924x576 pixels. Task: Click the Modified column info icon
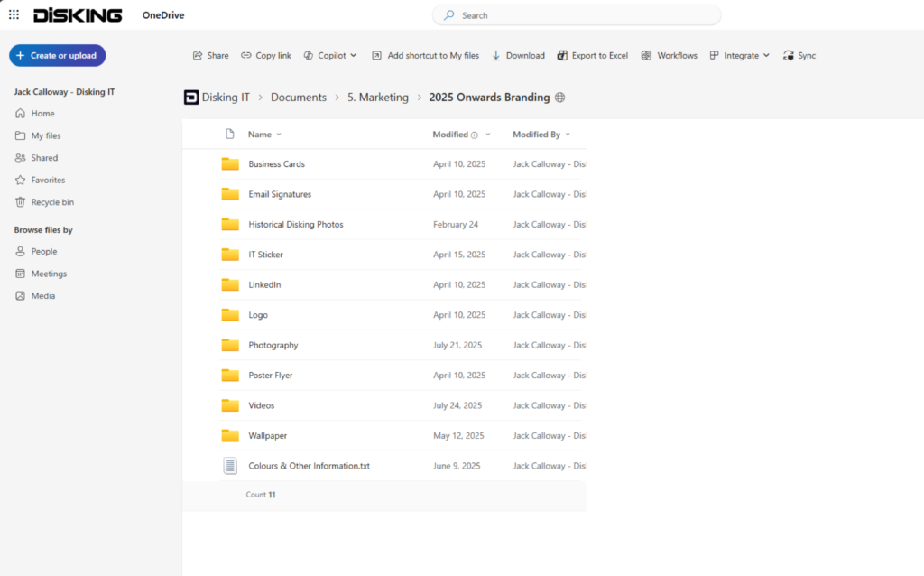(x=475, y=135)
